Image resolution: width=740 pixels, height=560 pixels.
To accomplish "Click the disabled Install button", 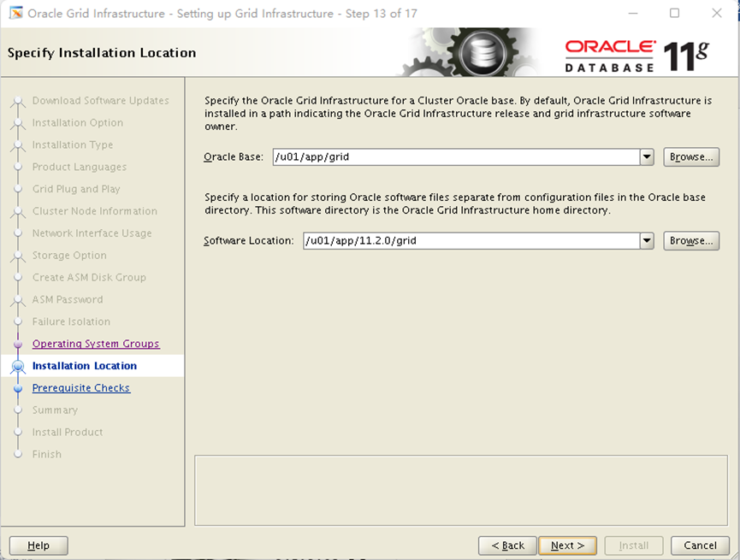I will 634,545.
